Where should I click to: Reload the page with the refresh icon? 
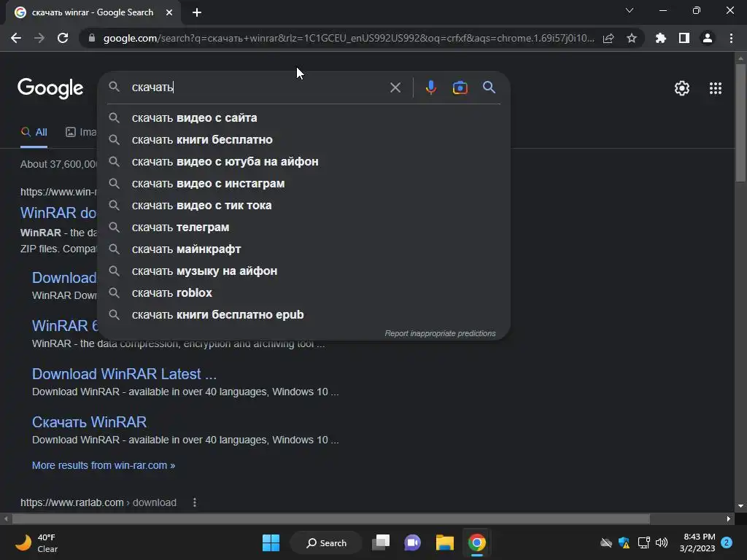pyautogui.click(x=63, y=38)
